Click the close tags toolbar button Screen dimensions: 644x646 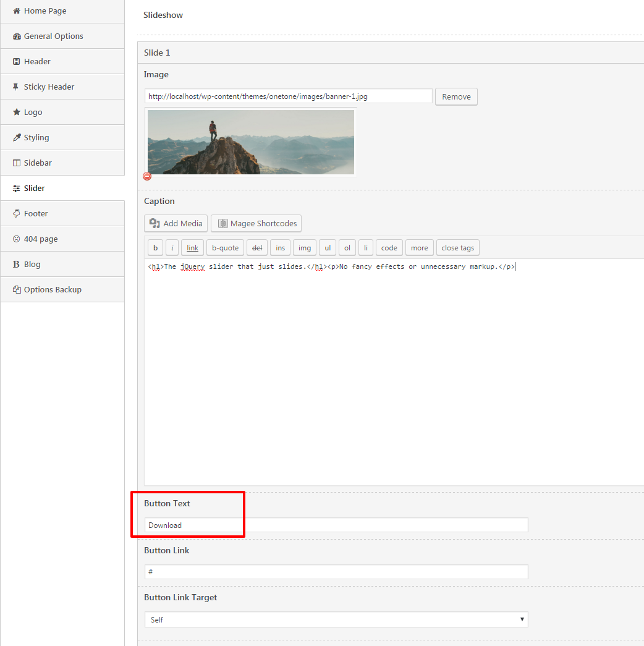click(x=458, y=248)
